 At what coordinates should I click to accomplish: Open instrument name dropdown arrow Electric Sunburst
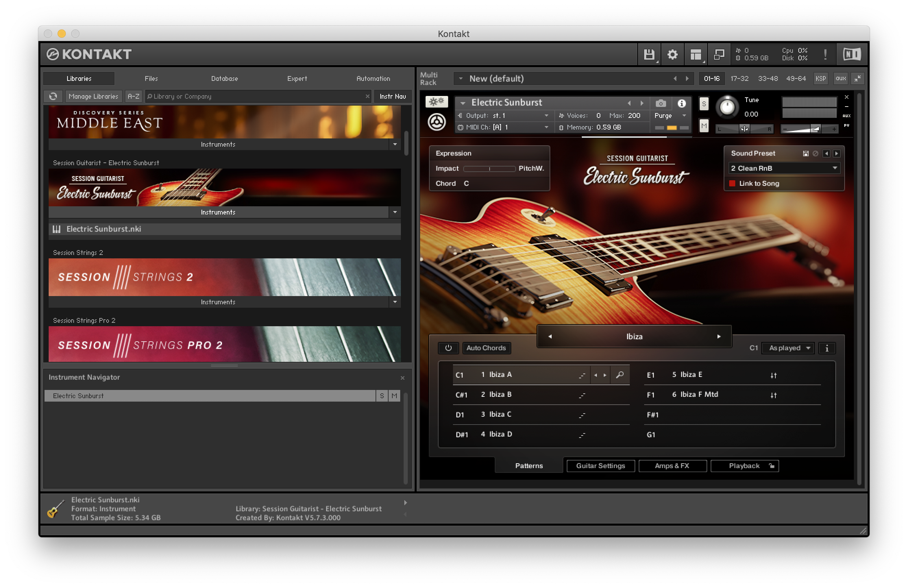click(x=463, y=103)
